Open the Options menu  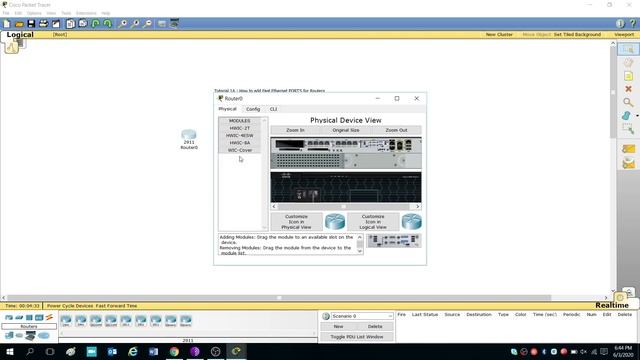[x=34, y=13]
